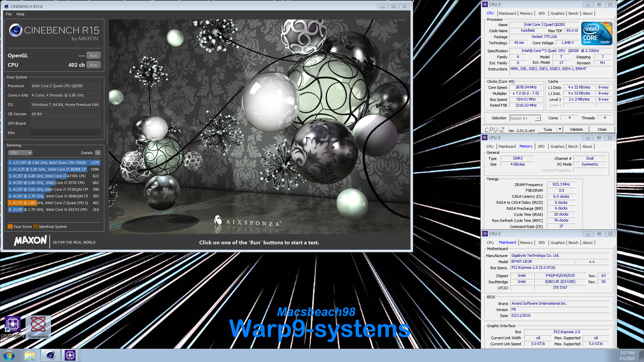
Task: Click the GFX Board field
Action: pyautogui.click(x=65, y=123)
